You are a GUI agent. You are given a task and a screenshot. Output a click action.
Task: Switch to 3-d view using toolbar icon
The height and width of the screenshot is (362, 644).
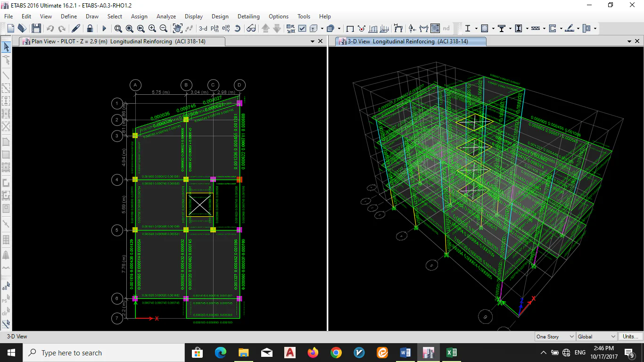(x=203, y=29)
